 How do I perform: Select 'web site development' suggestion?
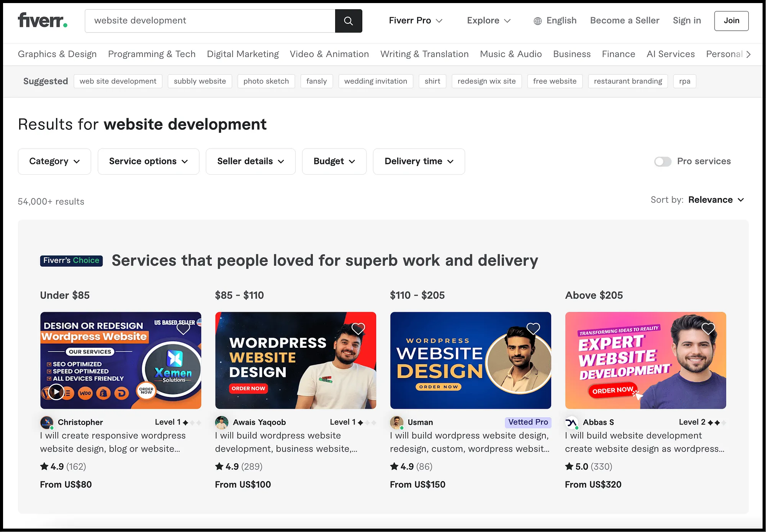pyautogui.click(x=118, y=81)
